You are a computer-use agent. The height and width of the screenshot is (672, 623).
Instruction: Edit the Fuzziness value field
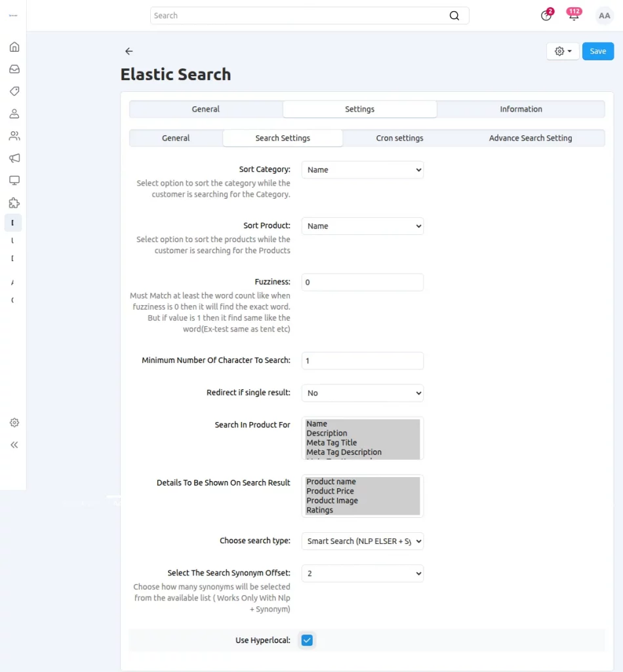(x=362, y=282)
